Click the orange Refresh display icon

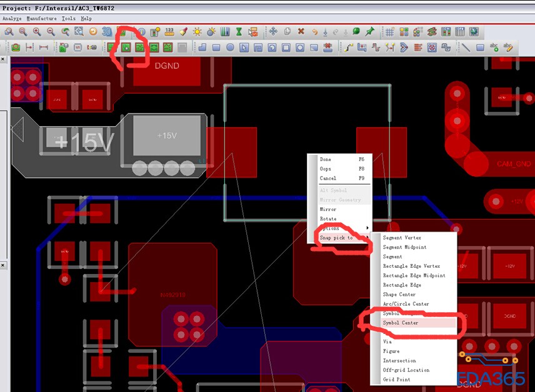coord(92,32)
